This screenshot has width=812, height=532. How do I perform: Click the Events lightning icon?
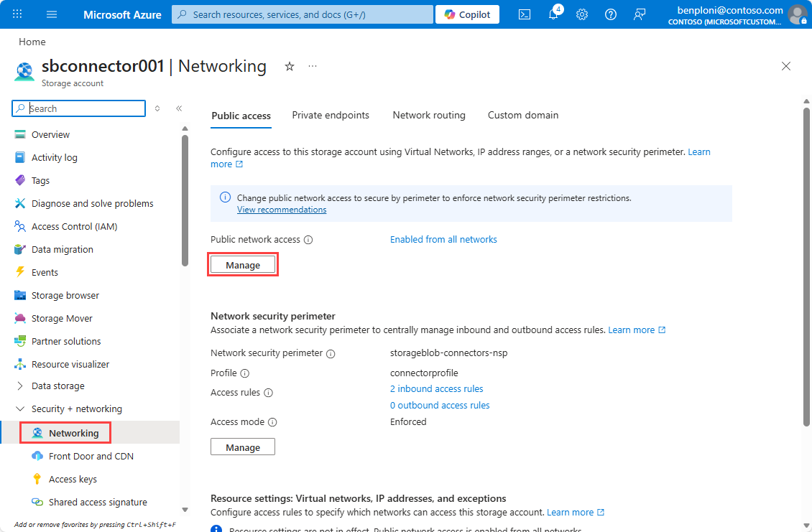click(20, 272)
